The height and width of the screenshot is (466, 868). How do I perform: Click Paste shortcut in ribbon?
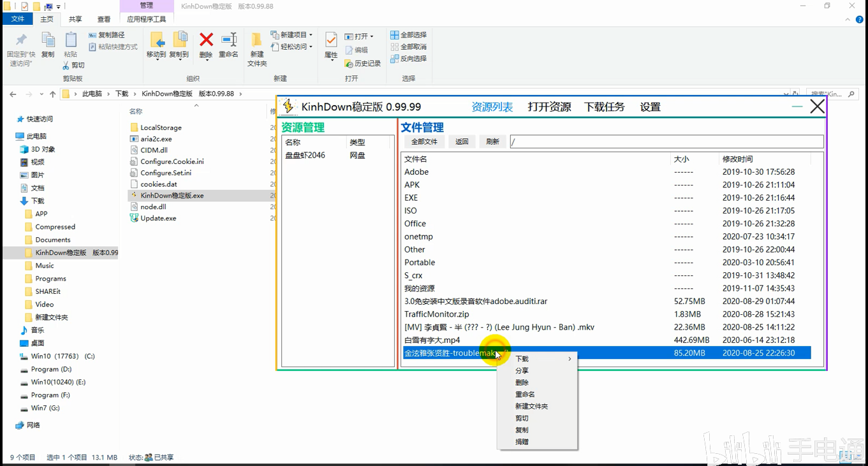(113, 47)
